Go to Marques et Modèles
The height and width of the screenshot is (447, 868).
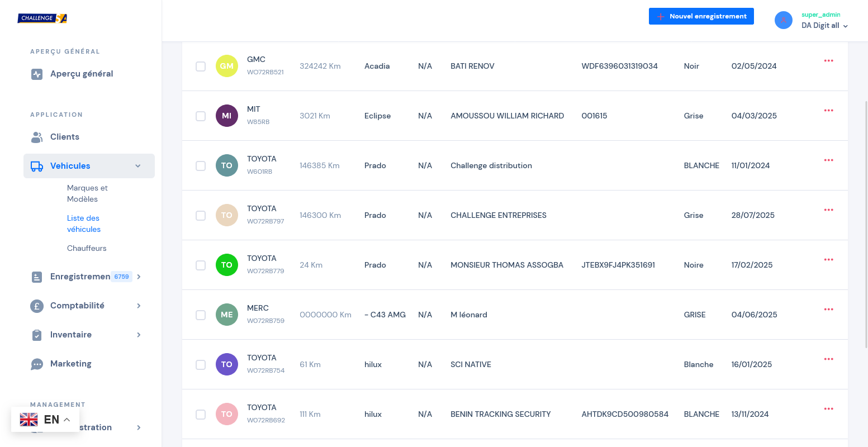pos(87,193)
